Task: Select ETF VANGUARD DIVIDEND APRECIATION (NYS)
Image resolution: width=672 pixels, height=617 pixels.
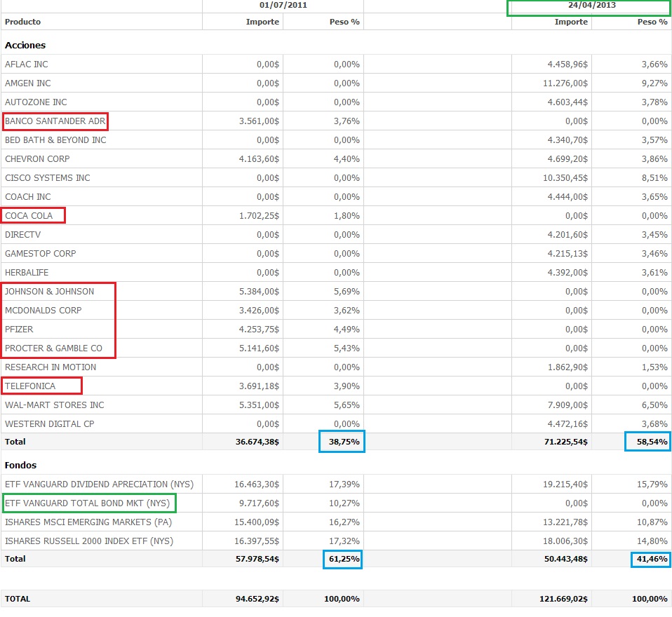Action: pyautogui.click(x=99, y=484)
